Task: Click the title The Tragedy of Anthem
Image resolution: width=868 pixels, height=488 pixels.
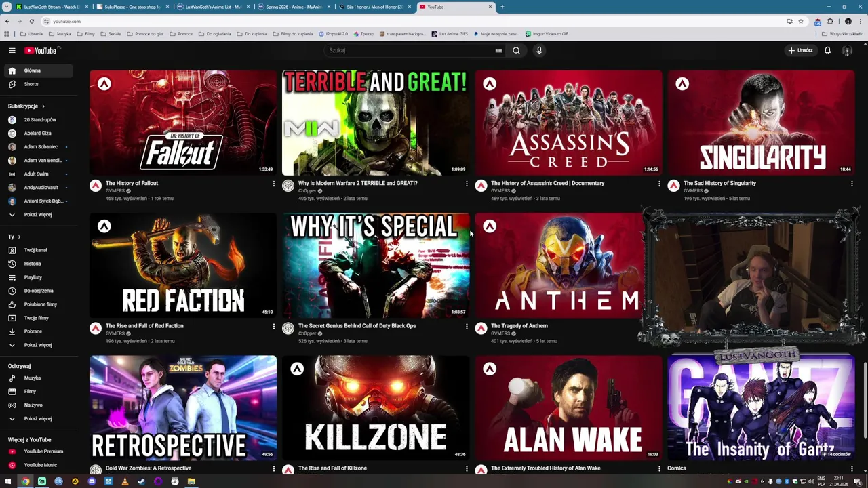Action: coord(519,326)
